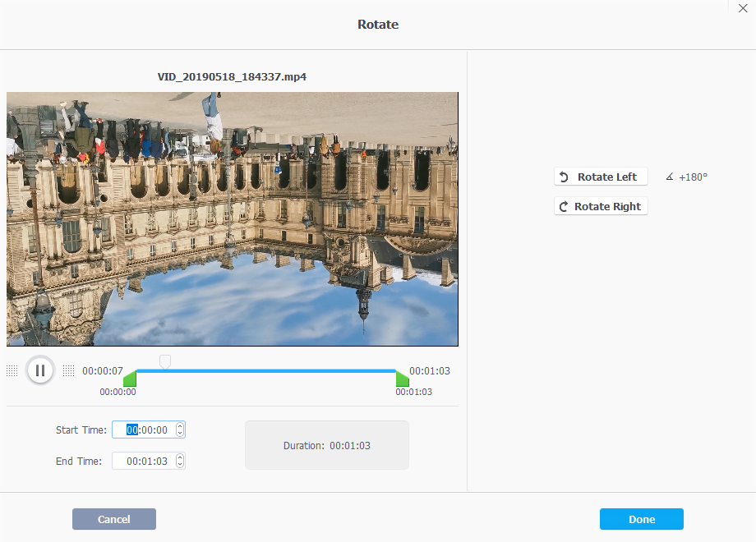Viewport: 756px width, 542px height.
Task: Click the left green trim start marker
Action: 130,379
